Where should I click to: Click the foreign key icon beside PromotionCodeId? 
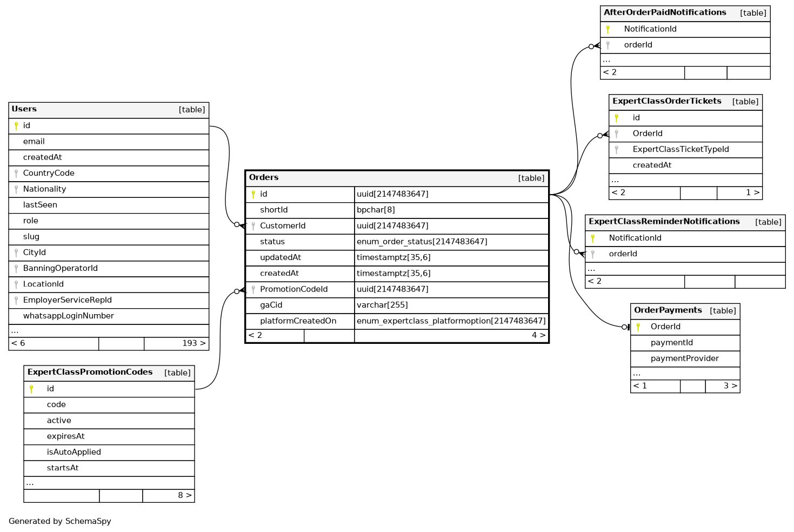tap(253, 290)
